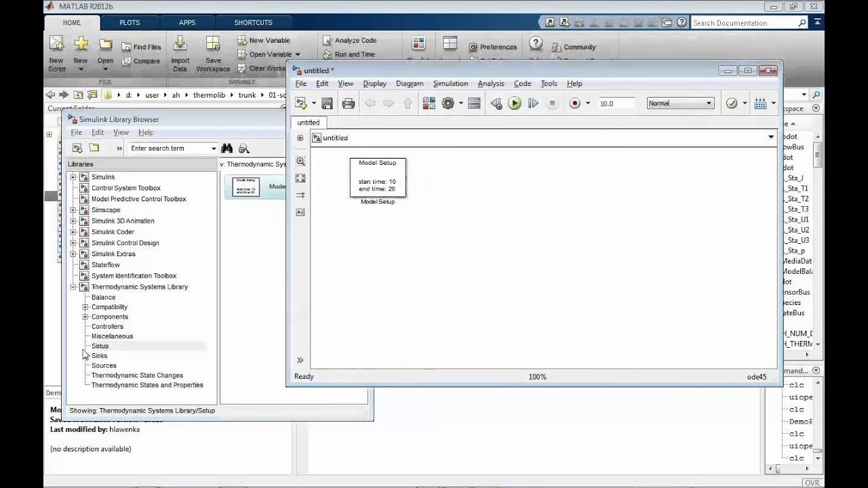This screenshot has height=488, width=868.
Task: Open the Library Browser View menu
Action: pos(121,133)
